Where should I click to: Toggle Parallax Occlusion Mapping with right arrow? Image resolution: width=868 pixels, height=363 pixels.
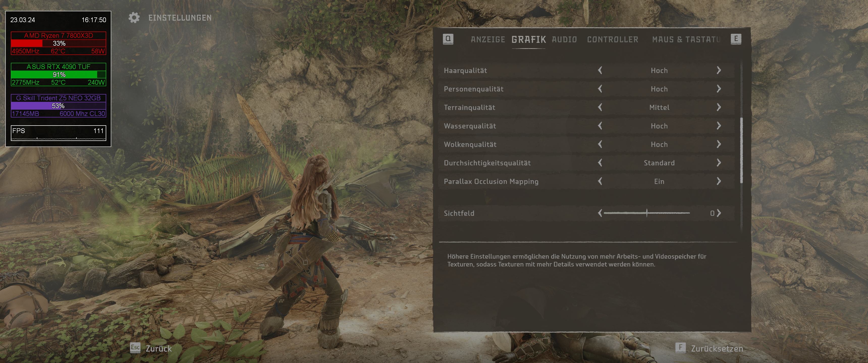click(x=719, y=181)
